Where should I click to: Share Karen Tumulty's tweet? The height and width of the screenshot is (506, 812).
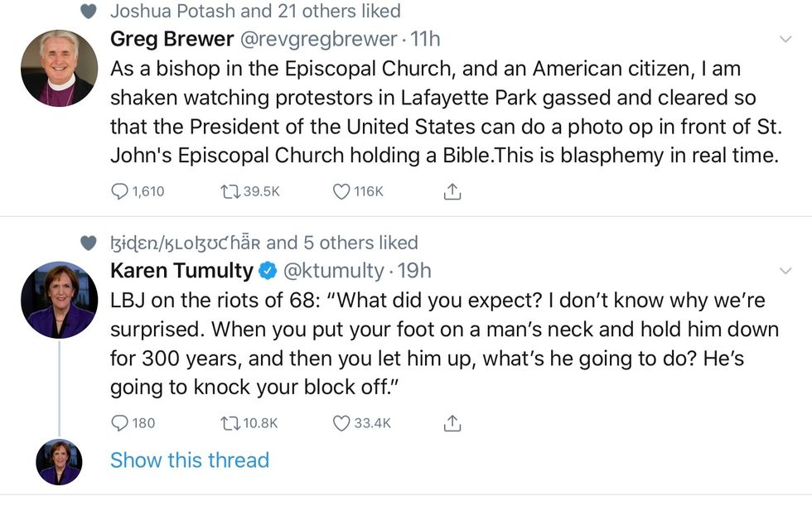[x=452, y=423]
